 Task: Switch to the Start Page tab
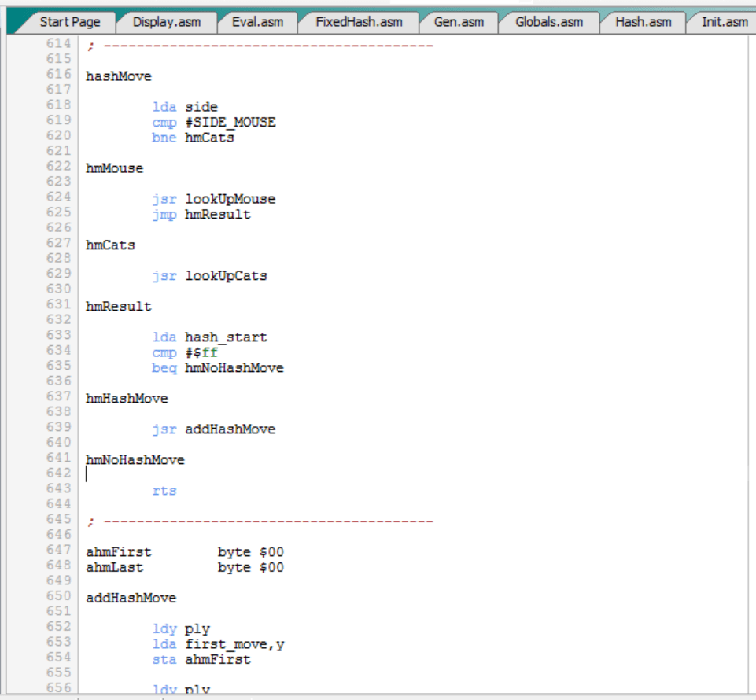click(x=69, y=22)
